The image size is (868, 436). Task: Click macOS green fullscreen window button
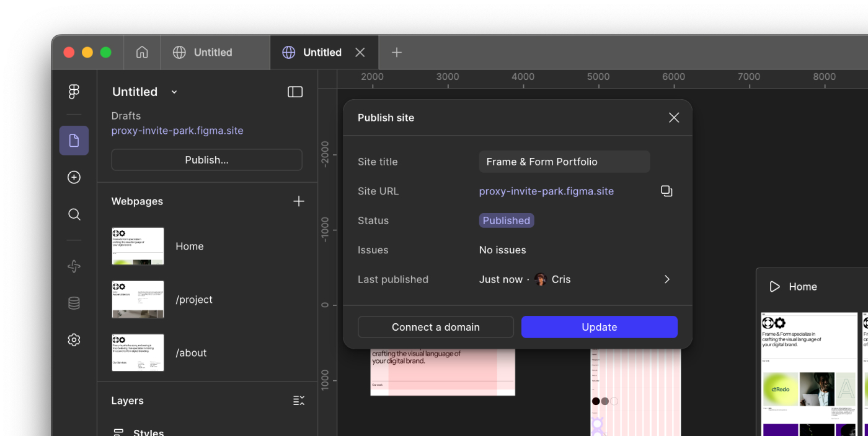106,52
